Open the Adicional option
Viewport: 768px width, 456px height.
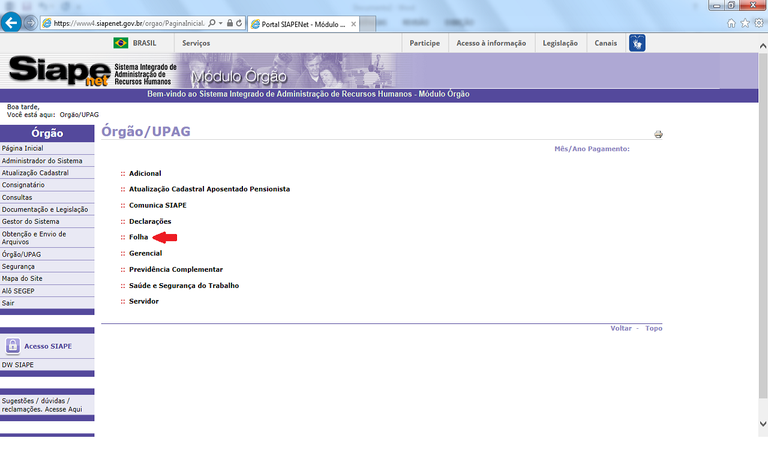(145, 173)
